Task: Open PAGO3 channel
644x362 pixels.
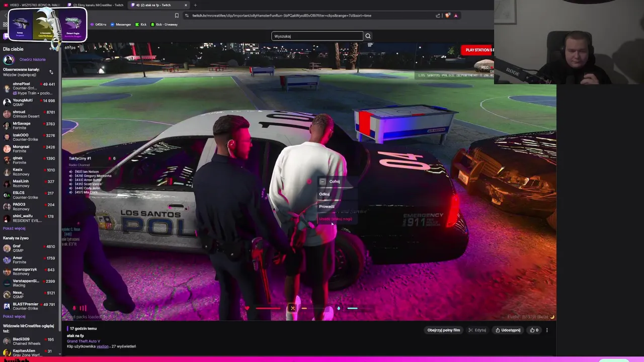Action: click(30, 207)
